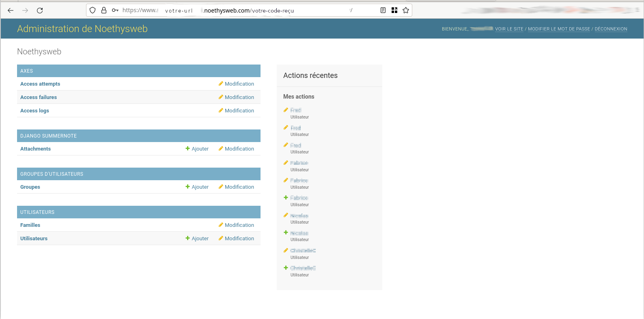Open the Access failures list
The height and width of the screenshot is (319, 644).
coord(39,97)
